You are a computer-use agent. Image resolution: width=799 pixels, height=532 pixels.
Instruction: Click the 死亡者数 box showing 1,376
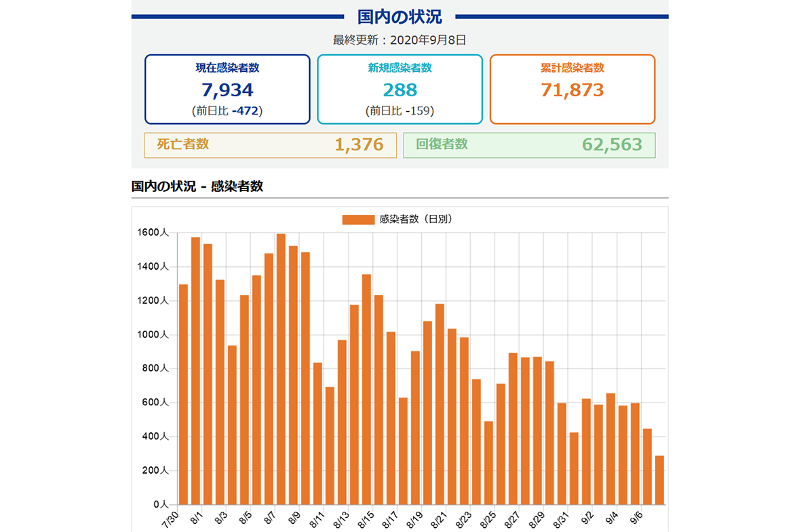point(270,145)
